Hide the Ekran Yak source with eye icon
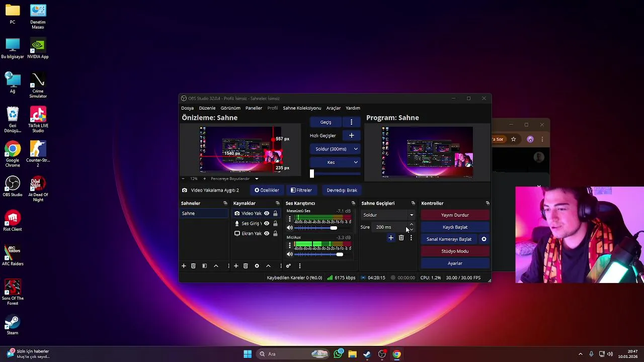The image size is (644, 362). tap(267, 233)
